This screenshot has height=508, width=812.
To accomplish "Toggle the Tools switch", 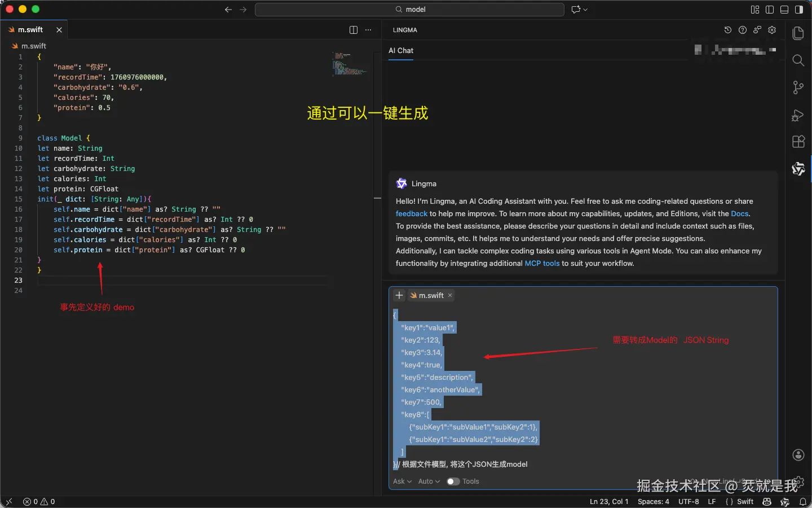I will (x=453, y=481).
